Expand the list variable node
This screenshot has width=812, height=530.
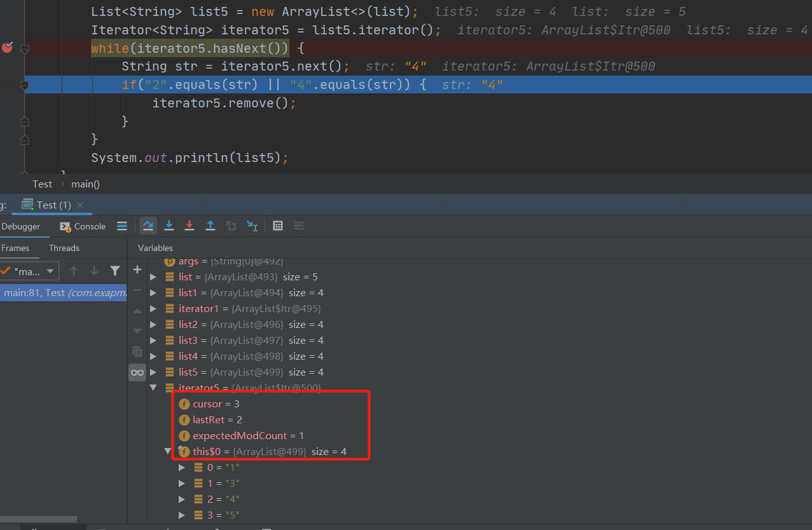pos(153,276)
